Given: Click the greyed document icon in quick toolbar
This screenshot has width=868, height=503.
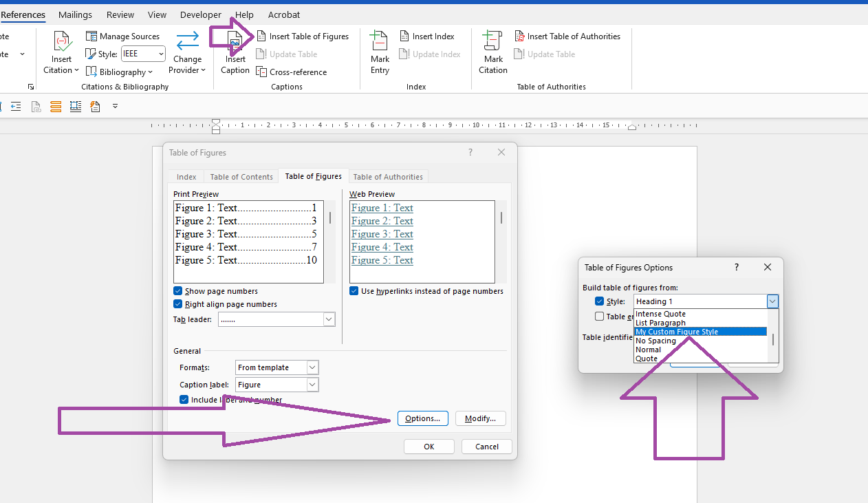Looking at the screenshot, I should click(x=36, y=106).
